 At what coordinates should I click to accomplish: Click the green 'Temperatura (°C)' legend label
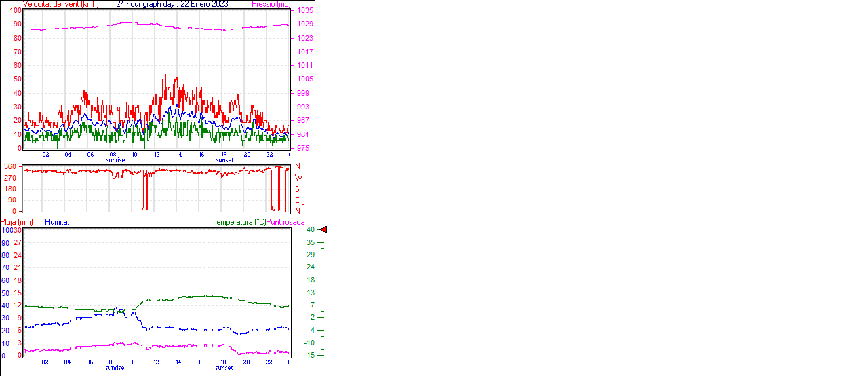(x=239, y=222)
